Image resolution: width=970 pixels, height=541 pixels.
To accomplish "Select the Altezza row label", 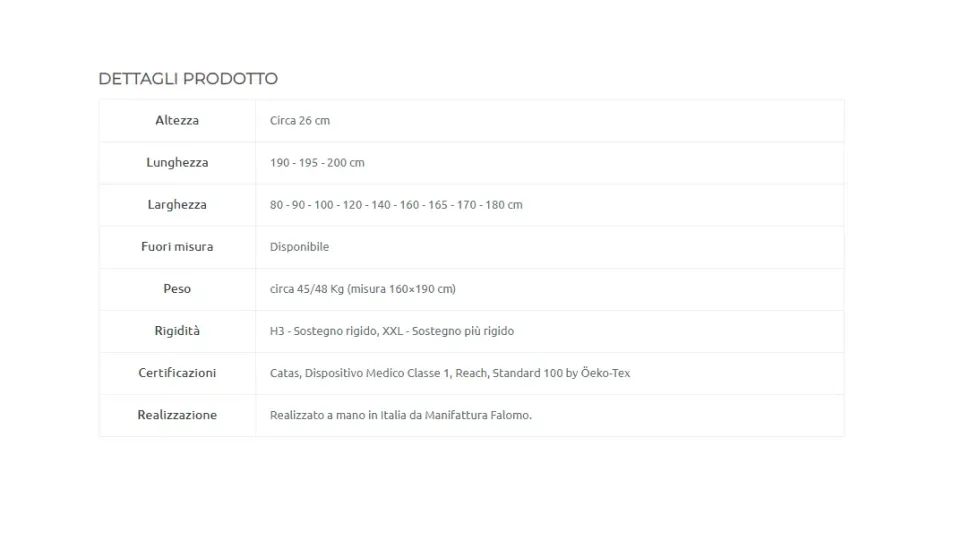I will pyautogui.click(x=177, y=120).
